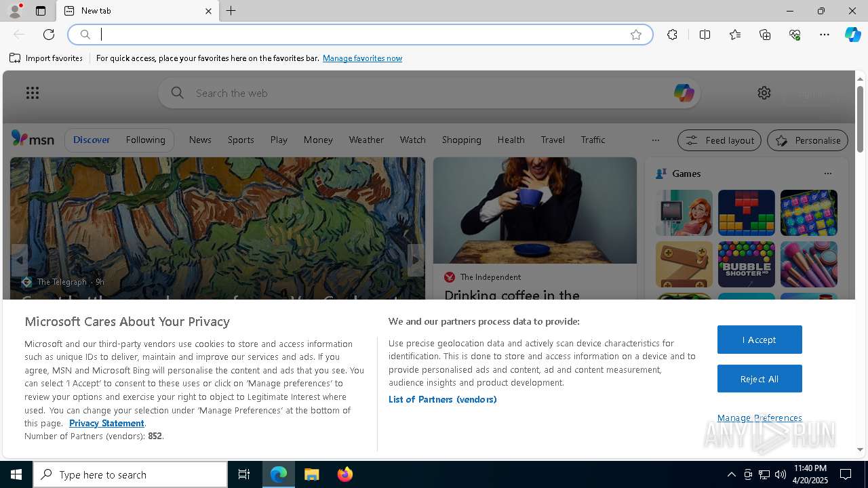Open the Play menu item
The image size is (868, 488).
click(x=279, y=140)
